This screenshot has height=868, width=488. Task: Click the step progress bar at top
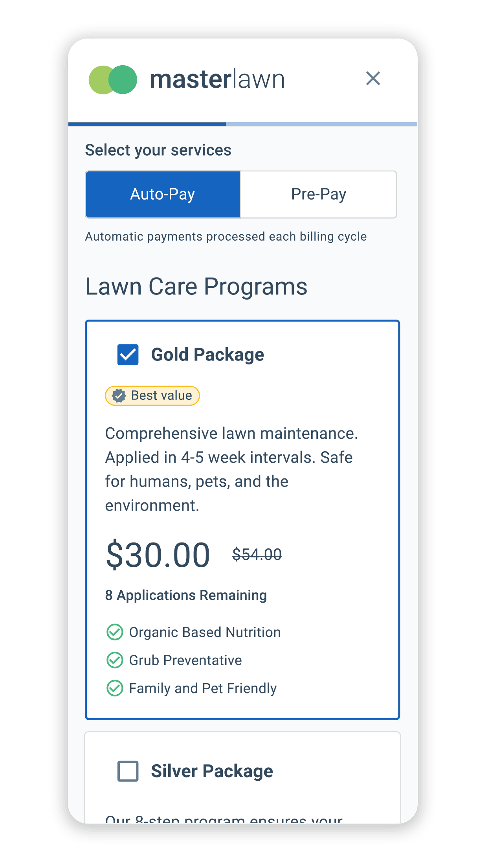click(x=243, y=124)
